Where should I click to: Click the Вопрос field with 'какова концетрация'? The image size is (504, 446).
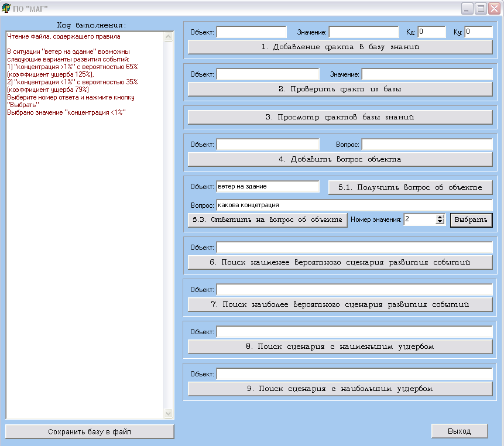(x=355, y=205)
